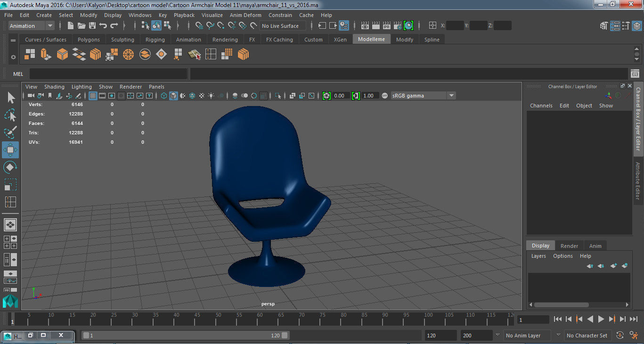The image size is (644, 344).
Task: Go to start of playback range
Action: (558, 319)
